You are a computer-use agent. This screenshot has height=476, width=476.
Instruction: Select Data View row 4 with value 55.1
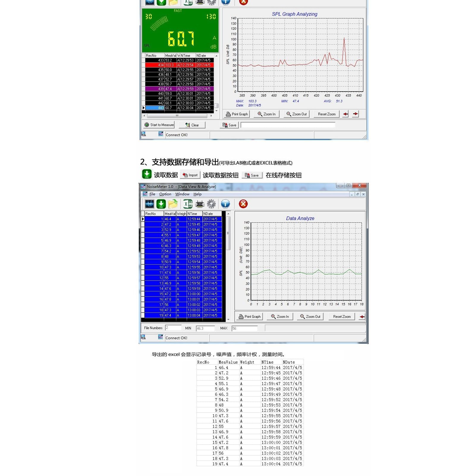point(183,235)
